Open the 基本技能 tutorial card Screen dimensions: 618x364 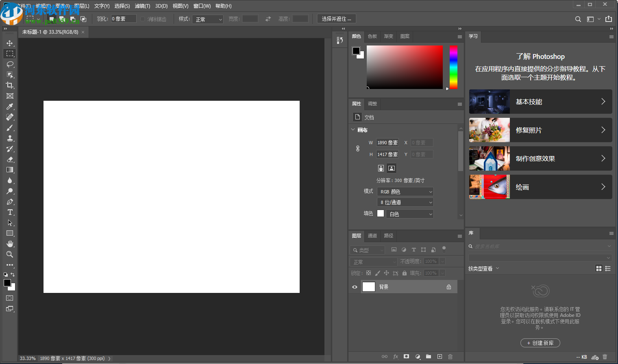click(540, 102)
